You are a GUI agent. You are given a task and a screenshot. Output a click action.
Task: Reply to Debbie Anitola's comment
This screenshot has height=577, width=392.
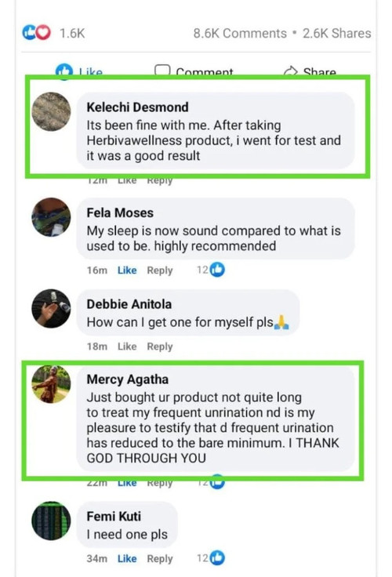pos(160,347)
